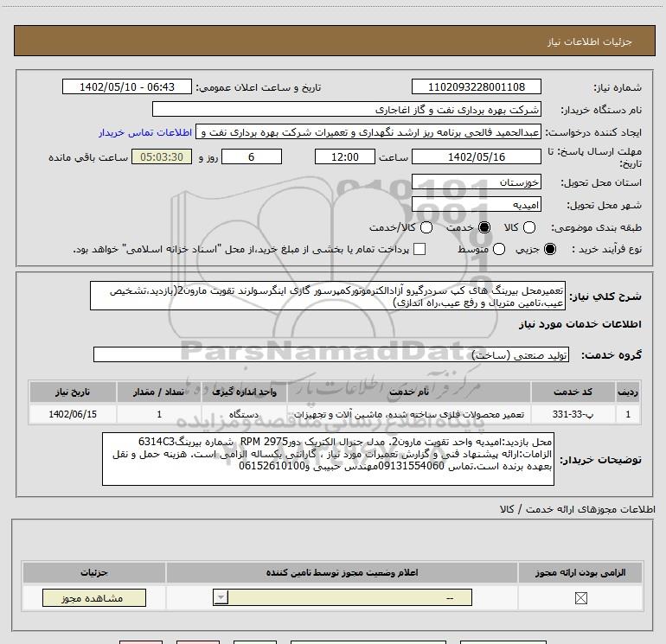Viewport: 666px width, 644px height.
Task: Select the کالا/خدمت radio button
Action: point(426,227)
